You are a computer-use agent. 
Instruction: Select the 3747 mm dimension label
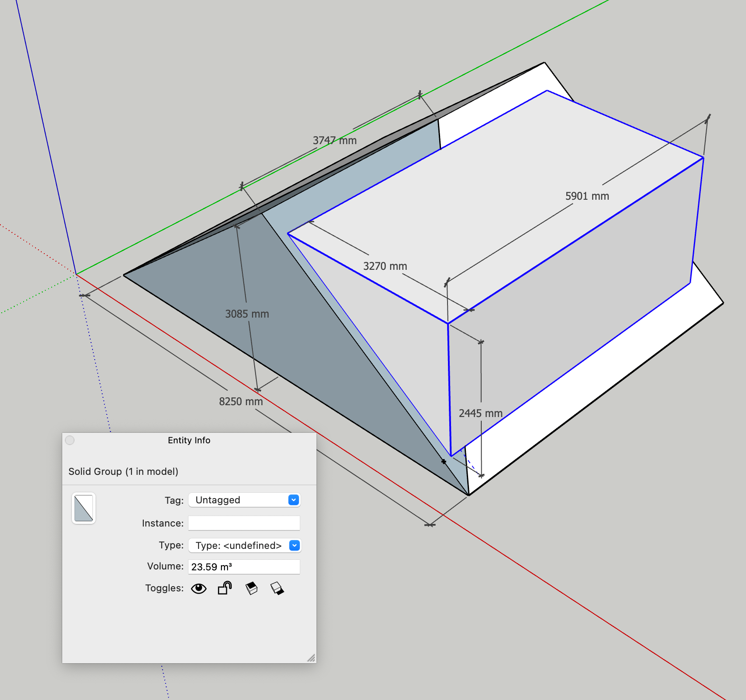[x=334, y=141]
